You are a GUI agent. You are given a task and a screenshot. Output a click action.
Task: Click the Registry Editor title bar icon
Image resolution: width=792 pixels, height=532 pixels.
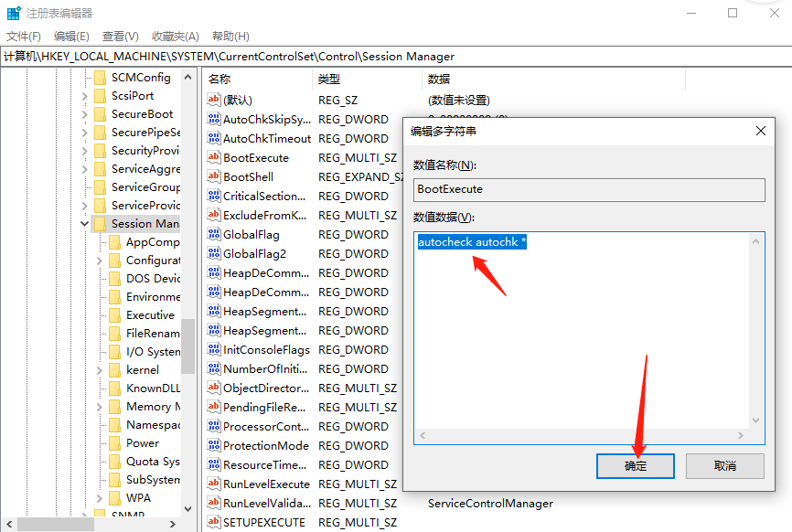15,14
